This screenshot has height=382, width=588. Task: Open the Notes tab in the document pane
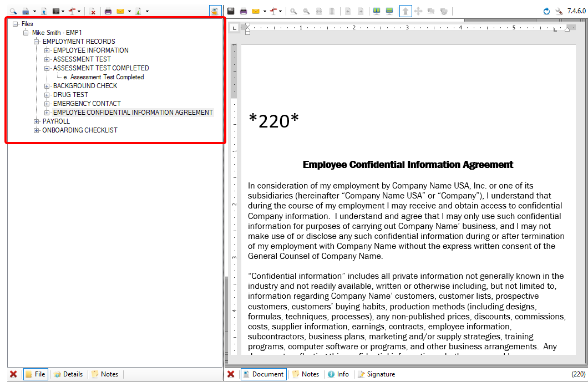(x=306, y=374)
